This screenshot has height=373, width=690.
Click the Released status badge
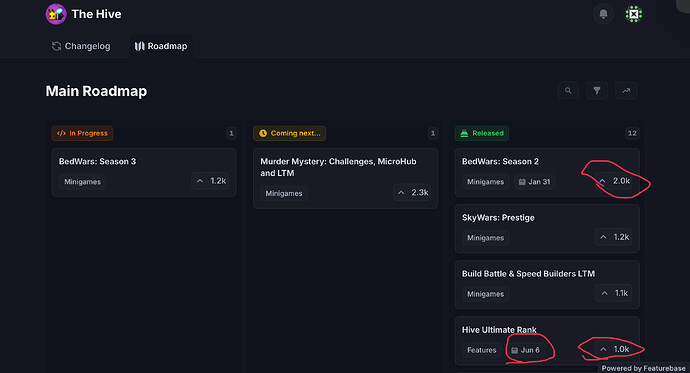coord(481,133)
